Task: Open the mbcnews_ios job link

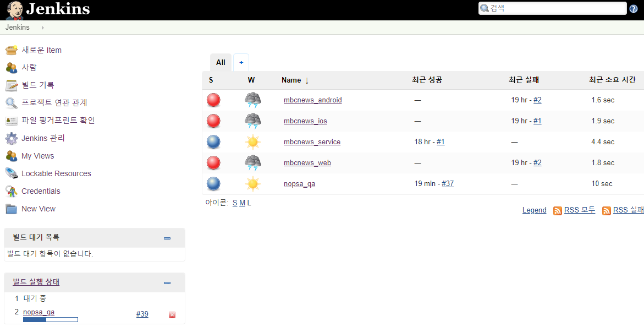Action: click(x=305, y=121)
